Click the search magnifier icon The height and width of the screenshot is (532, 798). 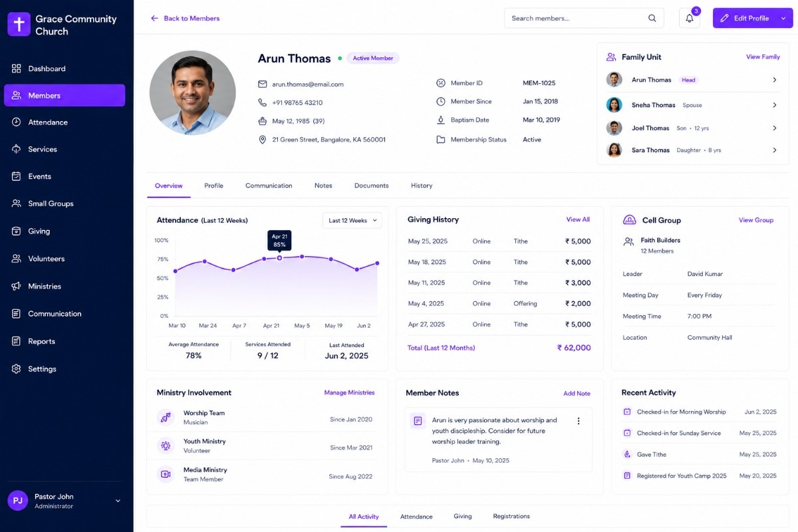(x=652, y=19)
